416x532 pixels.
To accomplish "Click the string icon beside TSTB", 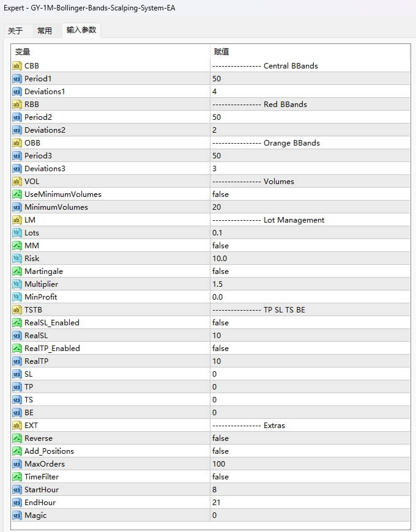I will 17,309.
